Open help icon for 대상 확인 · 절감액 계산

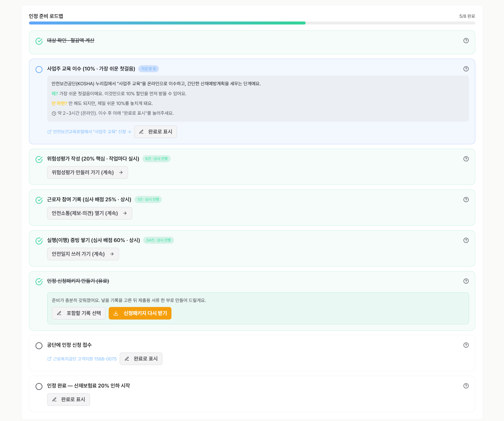(466, 40)
